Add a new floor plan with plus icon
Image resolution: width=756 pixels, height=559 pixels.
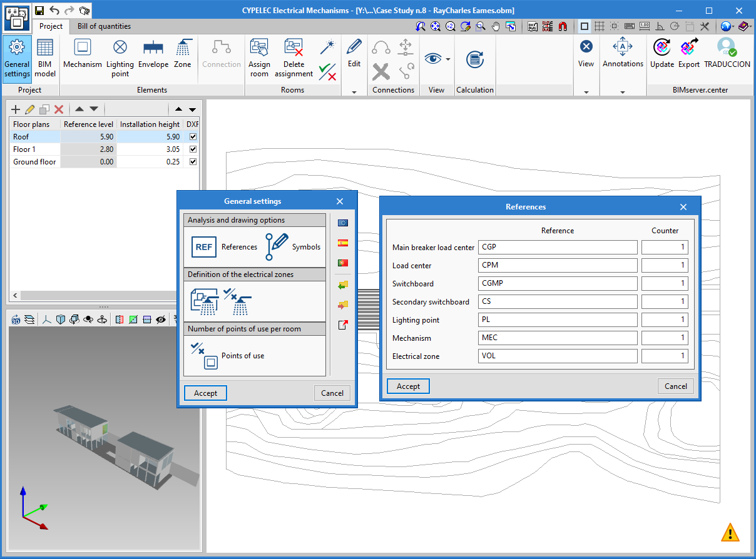(16, 109)
